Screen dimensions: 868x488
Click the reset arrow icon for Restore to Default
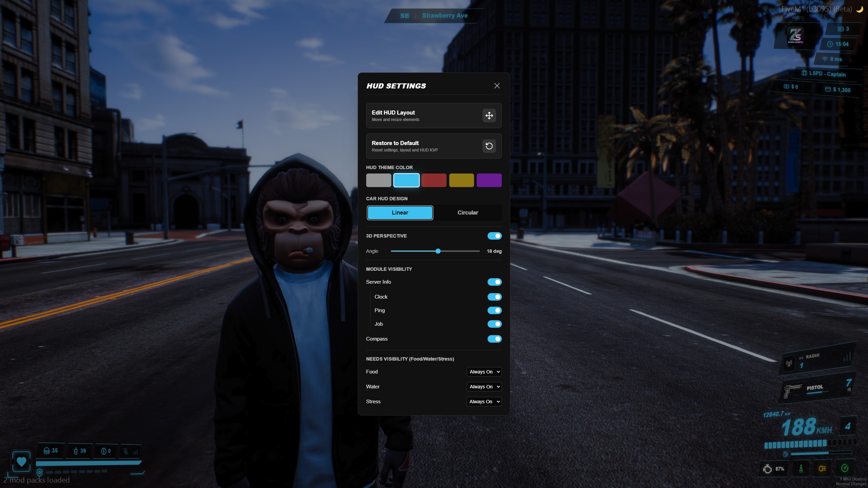(489, 146)
